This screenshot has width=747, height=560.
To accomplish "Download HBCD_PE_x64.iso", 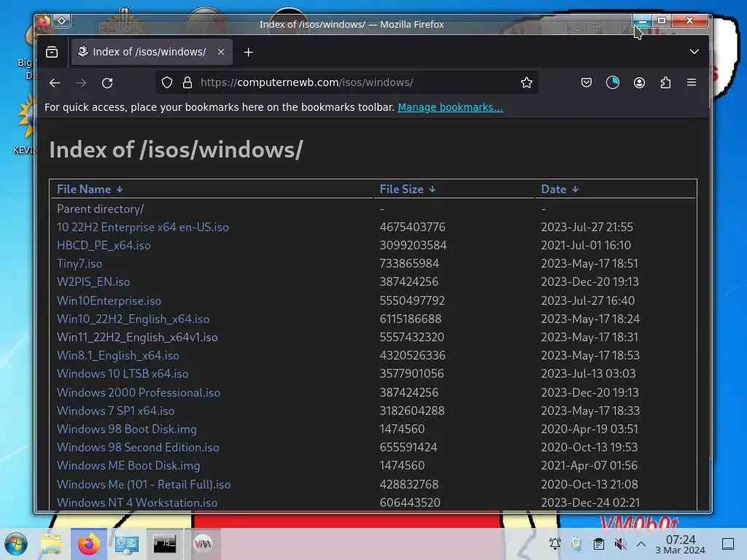I will (x=104, y=246).
